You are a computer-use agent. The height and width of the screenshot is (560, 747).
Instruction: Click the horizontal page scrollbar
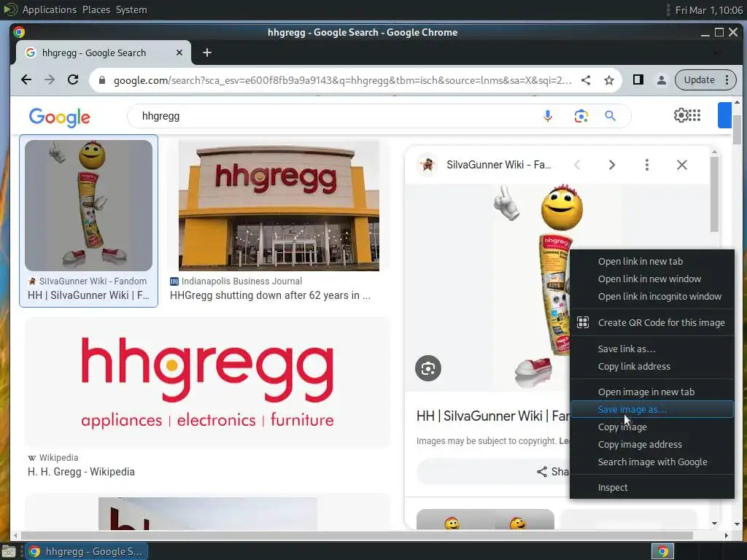356,535
